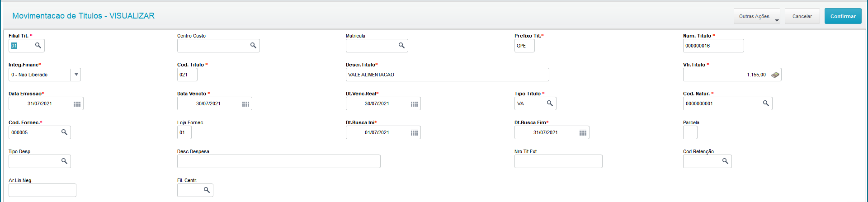Click the Cancelar button

(802, 16)
